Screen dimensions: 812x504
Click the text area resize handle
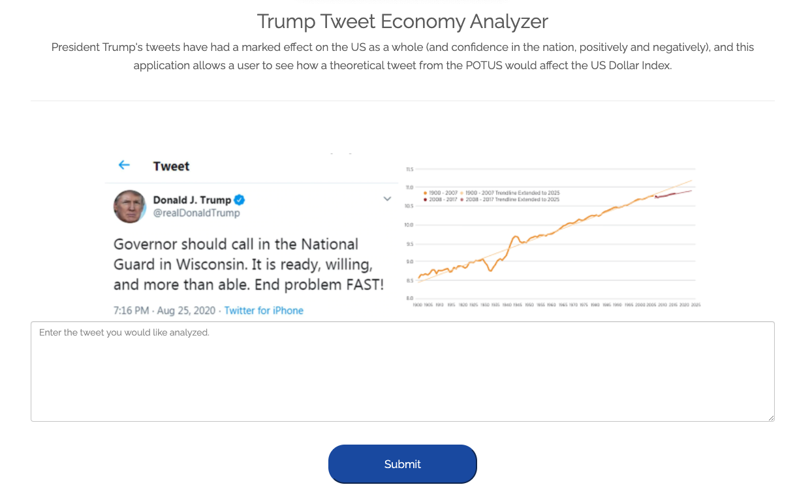click(771, 418)
